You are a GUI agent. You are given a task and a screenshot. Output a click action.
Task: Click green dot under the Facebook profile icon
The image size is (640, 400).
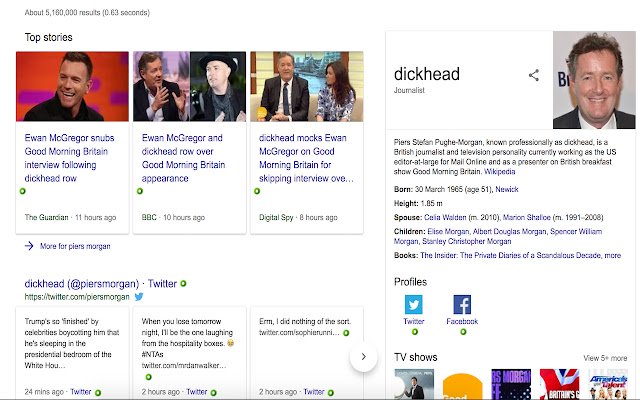coord(463,332)
